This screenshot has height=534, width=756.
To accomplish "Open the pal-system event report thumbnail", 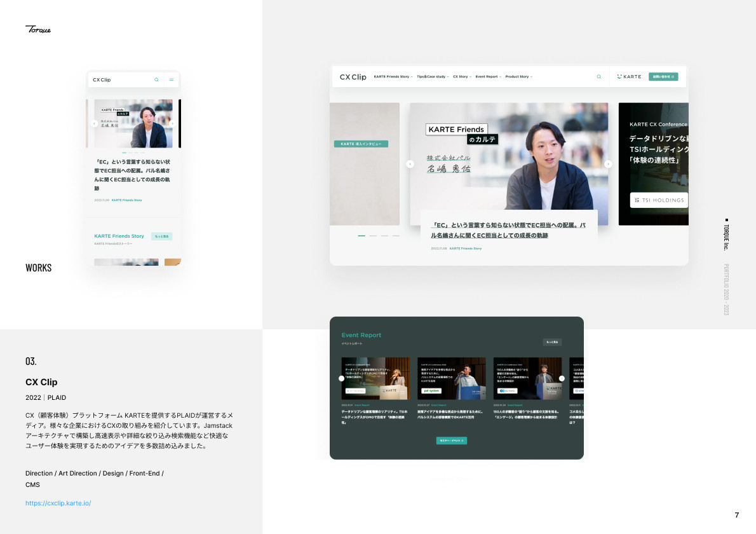I will click(x=451, y=378).
